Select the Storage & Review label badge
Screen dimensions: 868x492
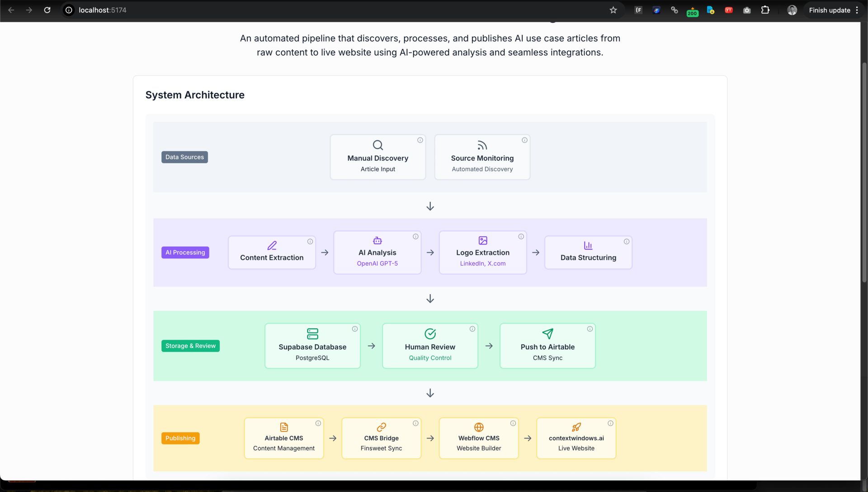190,346
